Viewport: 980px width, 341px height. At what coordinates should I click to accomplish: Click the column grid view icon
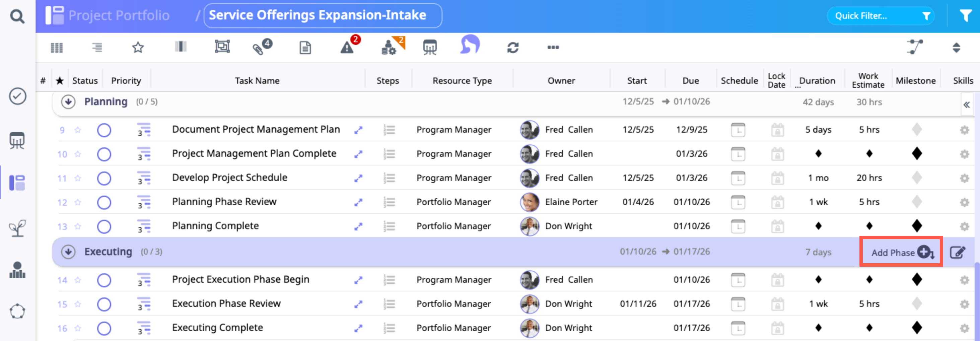tap(57, 48)
